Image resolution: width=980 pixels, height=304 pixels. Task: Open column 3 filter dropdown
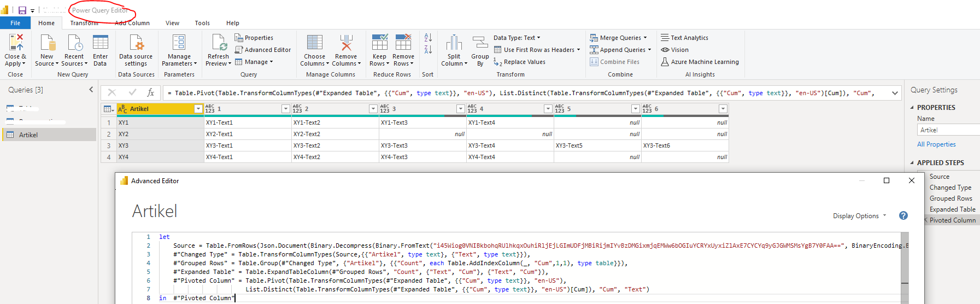coord(460,109)
